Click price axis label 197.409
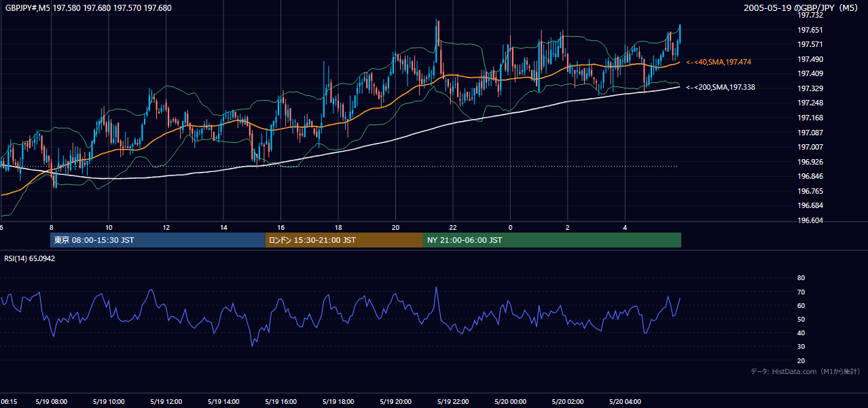 (810, 73)
